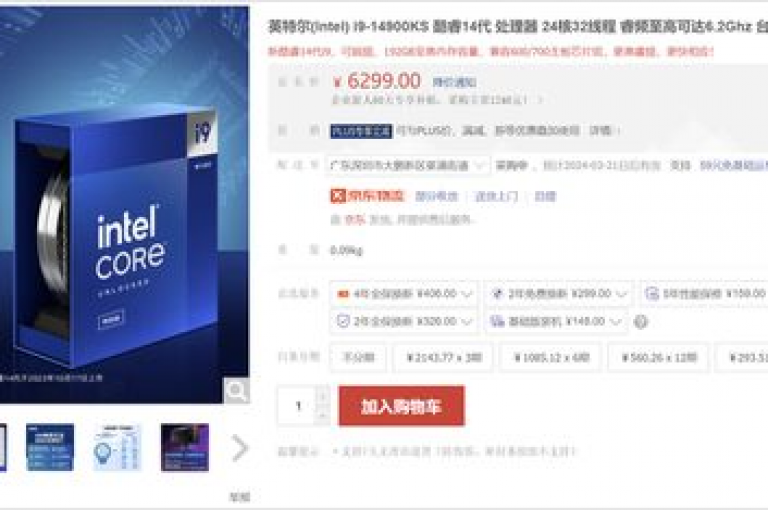Click the ¥6299.00 price text

pos(377,81)
